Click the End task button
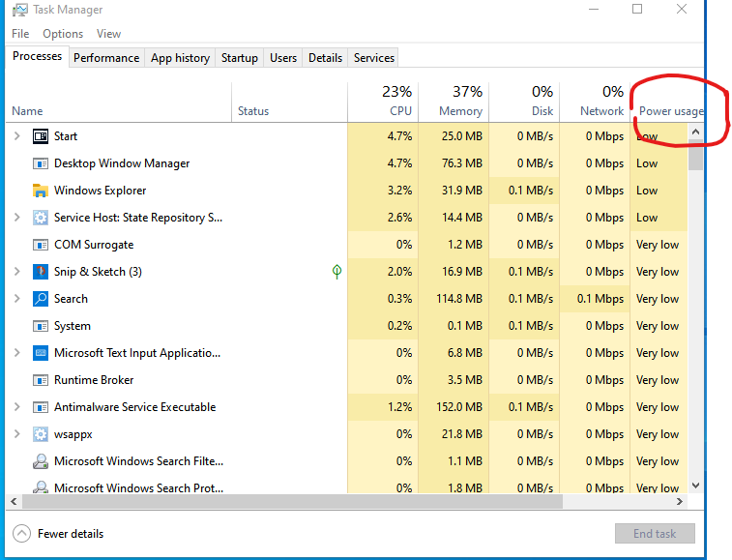 coord(655,533)
